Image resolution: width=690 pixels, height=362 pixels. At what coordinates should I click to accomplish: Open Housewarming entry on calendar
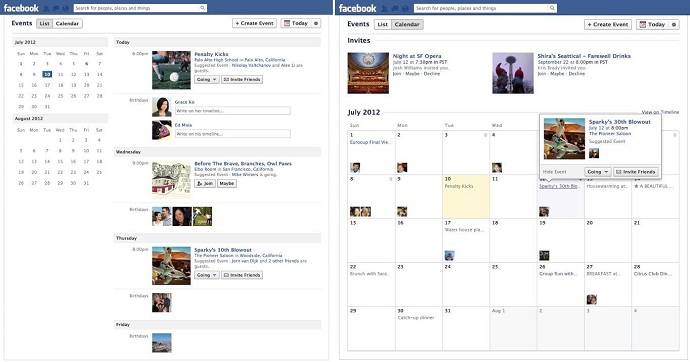point(607,186)
